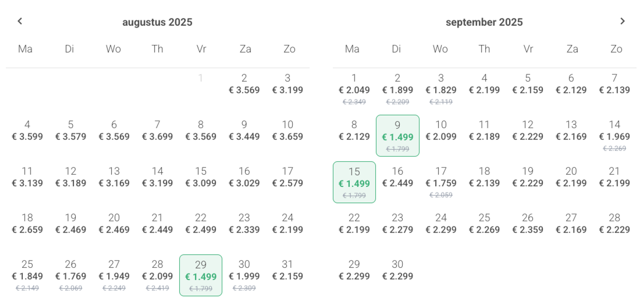The width and height of the screenshot is (644, 305).
Task: Select 1 september priced € 2.049
Action: pyautogui.click(x=354, y=89)
